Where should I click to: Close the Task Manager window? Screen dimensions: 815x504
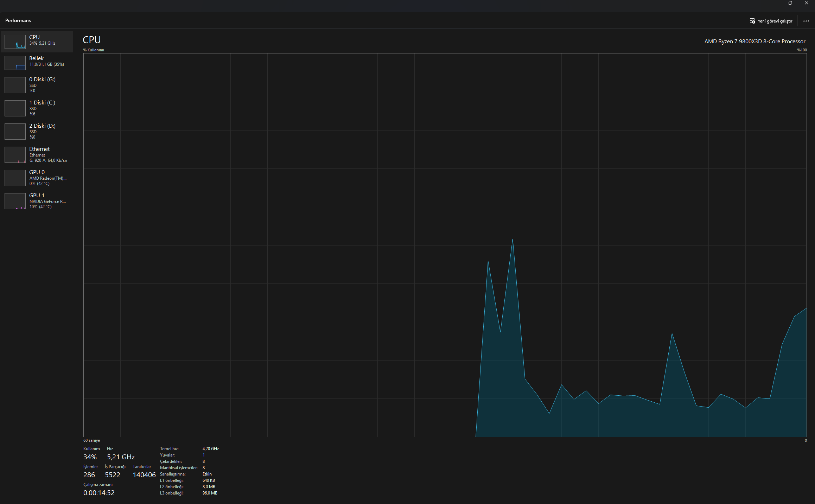click(x=807, y=3)
